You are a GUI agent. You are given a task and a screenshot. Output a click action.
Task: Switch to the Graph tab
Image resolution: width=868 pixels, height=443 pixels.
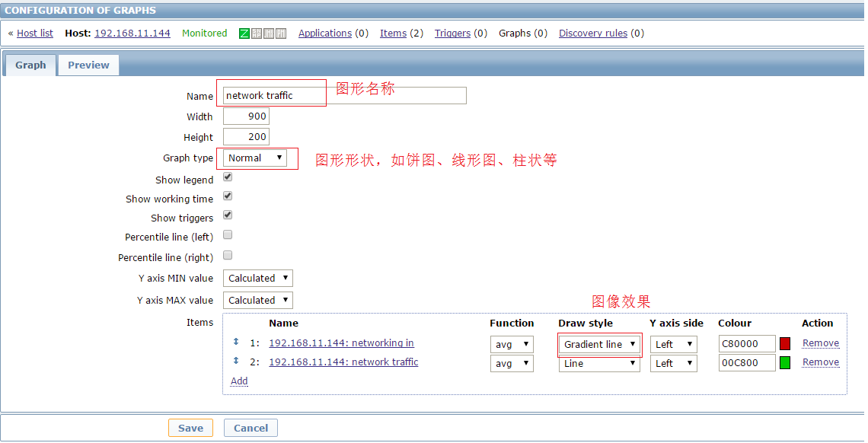click(x=30, y=65)
